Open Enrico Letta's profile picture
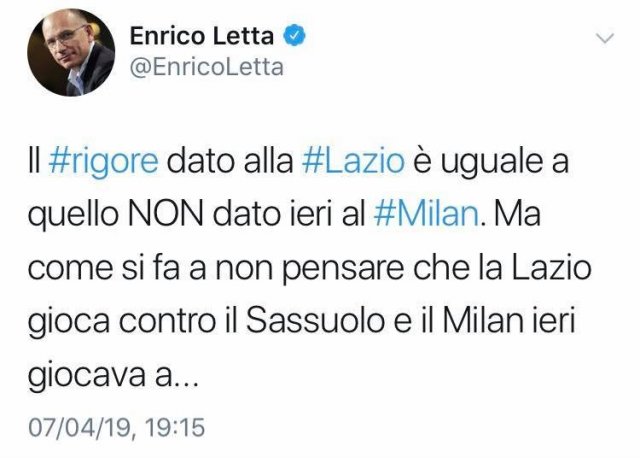The image size is (640, 458). [71, 52]
